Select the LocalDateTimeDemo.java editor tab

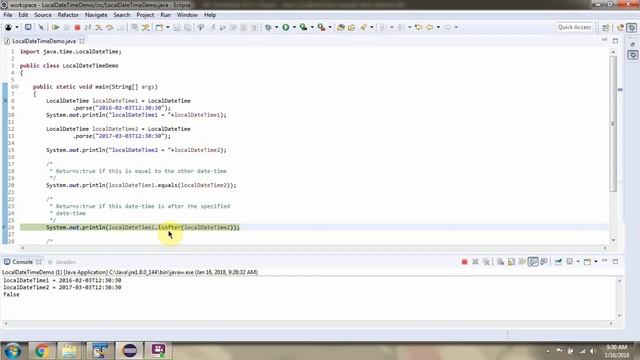point(43,41)
